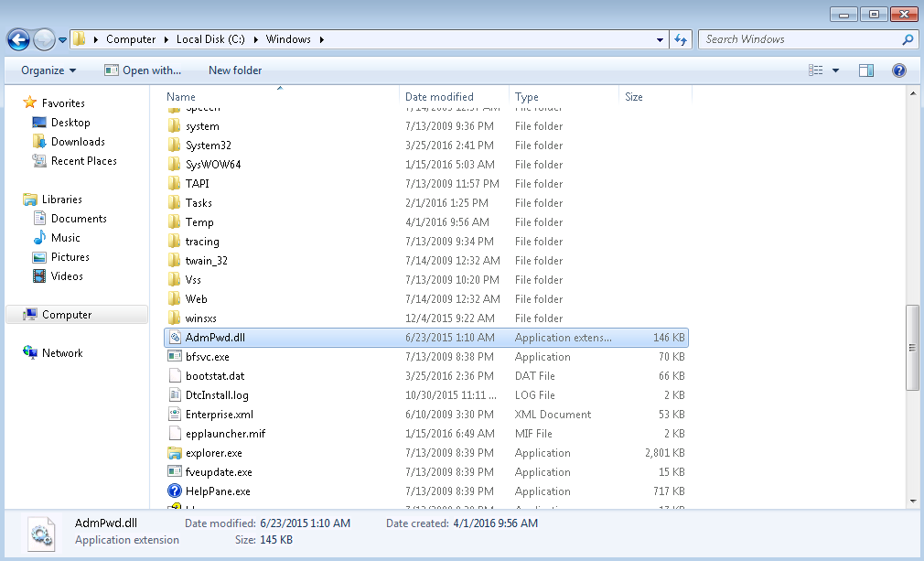The width and height of the screenshot is (924, 561).
Task: Click the scrollbar up arrow
Action: tap(913, 93)
